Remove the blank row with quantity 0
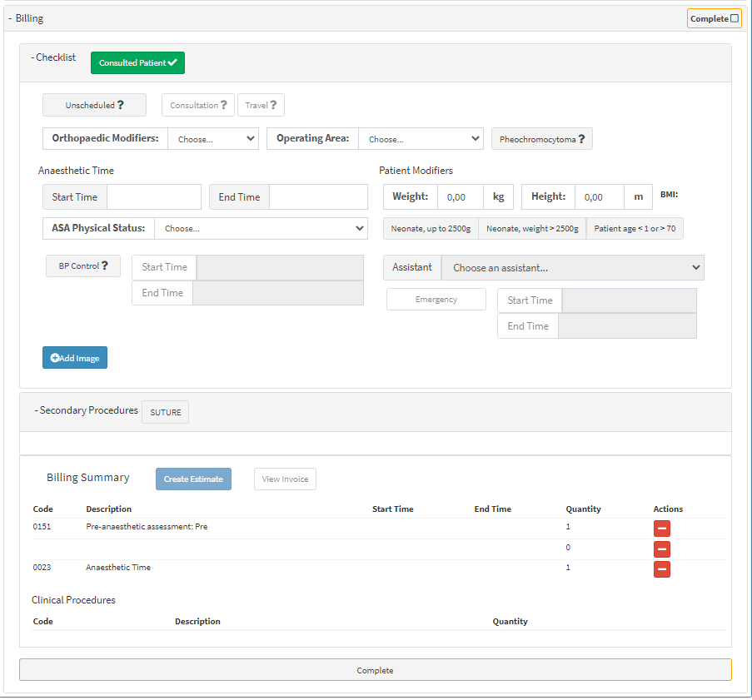 pos(662,549)
